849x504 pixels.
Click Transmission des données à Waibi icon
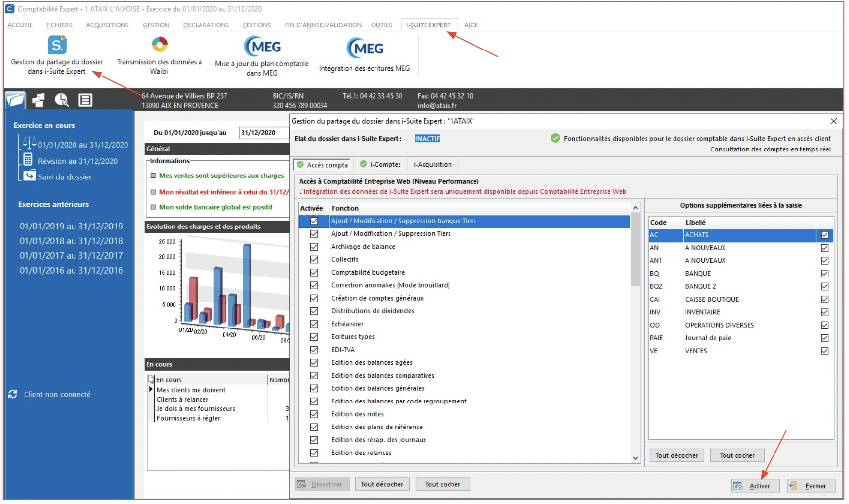159,45
